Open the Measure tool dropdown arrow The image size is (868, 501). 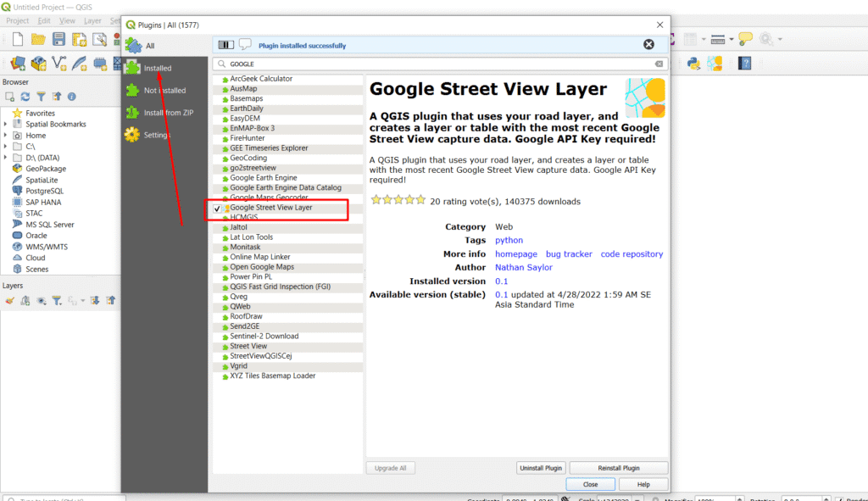pyautogui.click(x=732, y=39)
